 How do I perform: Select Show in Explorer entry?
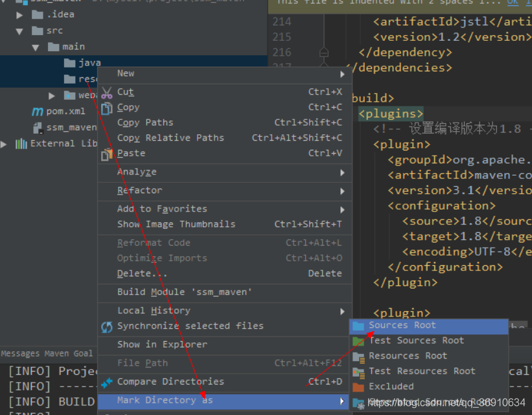point(225,345)
